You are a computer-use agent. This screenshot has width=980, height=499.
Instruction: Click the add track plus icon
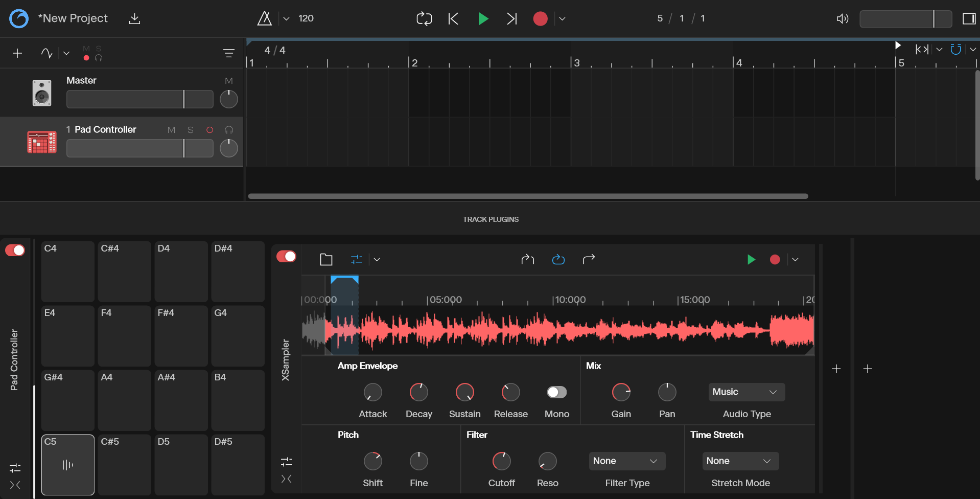(17, 53)
